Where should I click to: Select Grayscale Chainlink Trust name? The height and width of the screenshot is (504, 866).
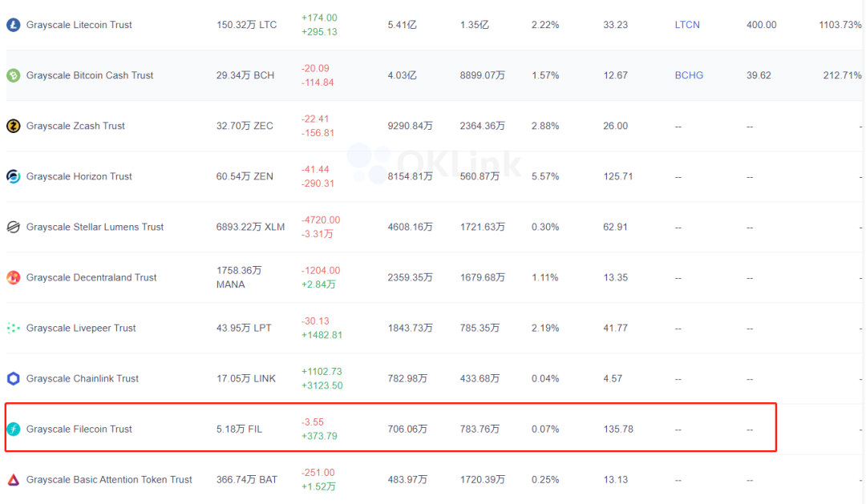[x=83, y=379]
